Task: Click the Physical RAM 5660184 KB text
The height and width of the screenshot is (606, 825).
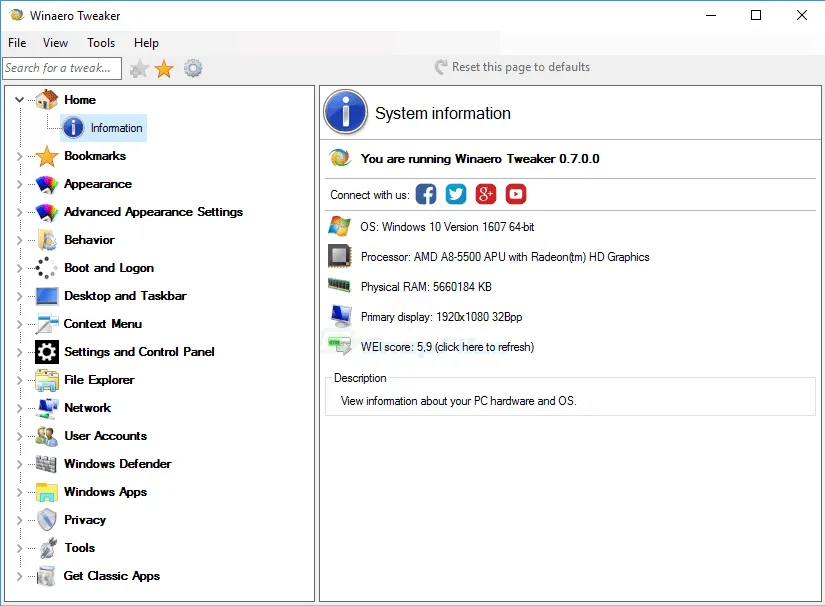Action: point(426,287)
